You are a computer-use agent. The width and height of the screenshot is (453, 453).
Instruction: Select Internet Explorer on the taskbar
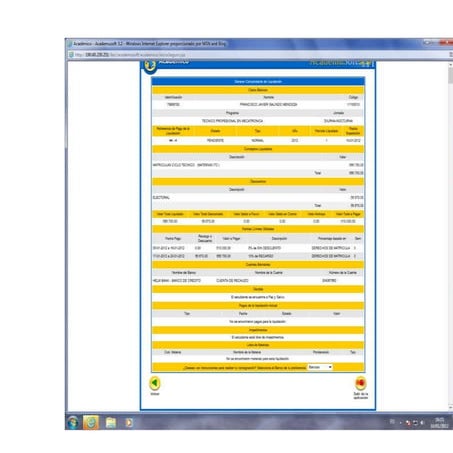click(91, 422)
